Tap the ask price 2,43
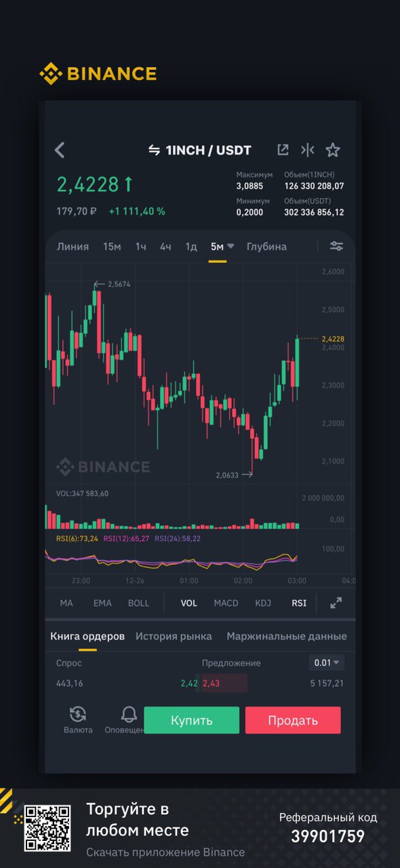Image resolution: width=400 pixels, height=868 pixels. point(211,683)
